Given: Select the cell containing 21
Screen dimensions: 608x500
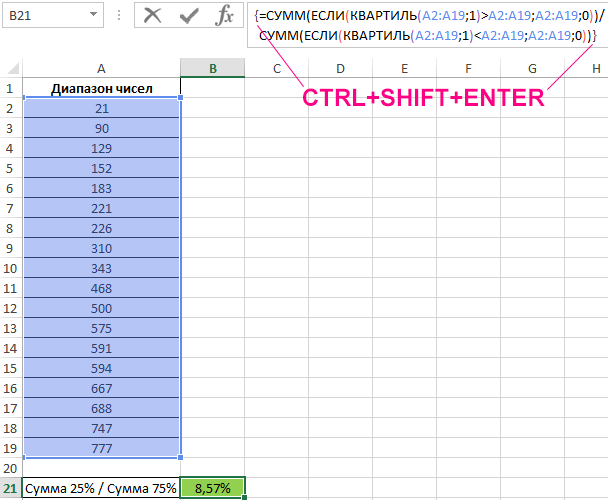Looking at the screenshot, I should pyautogui.click(x=102, y=108).
